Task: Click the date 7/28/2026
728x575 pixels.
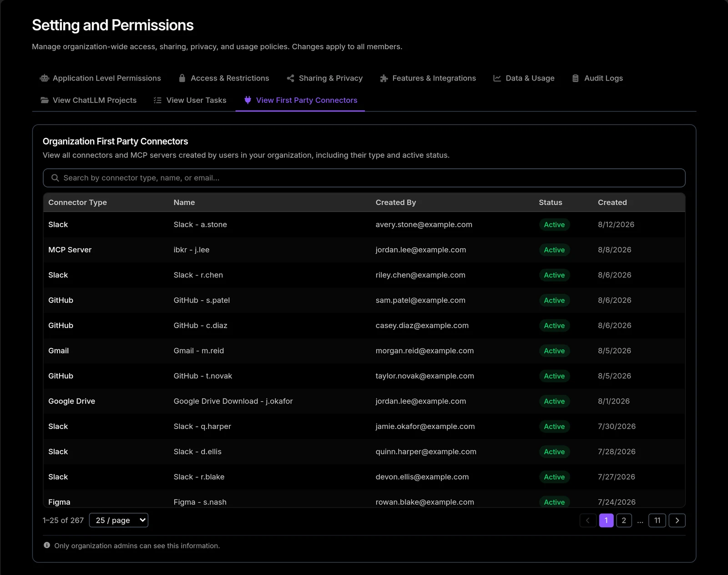Action: (x=617, y=452)
